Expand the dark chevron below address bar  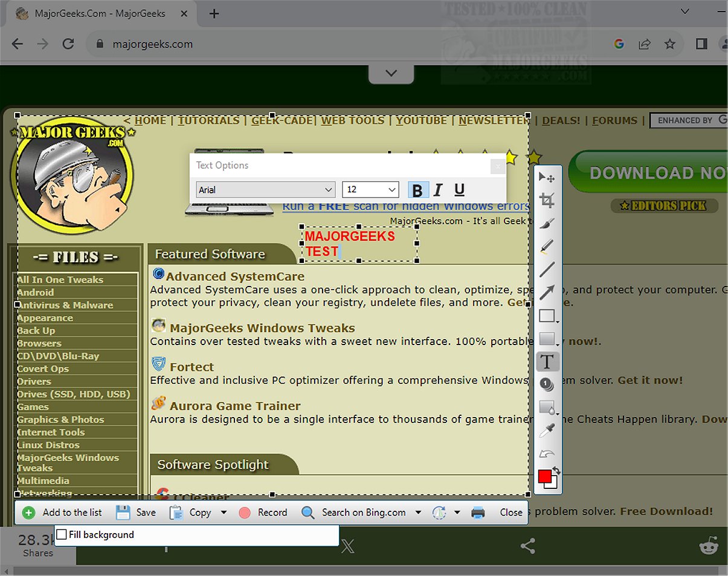[x=391, y=73]
